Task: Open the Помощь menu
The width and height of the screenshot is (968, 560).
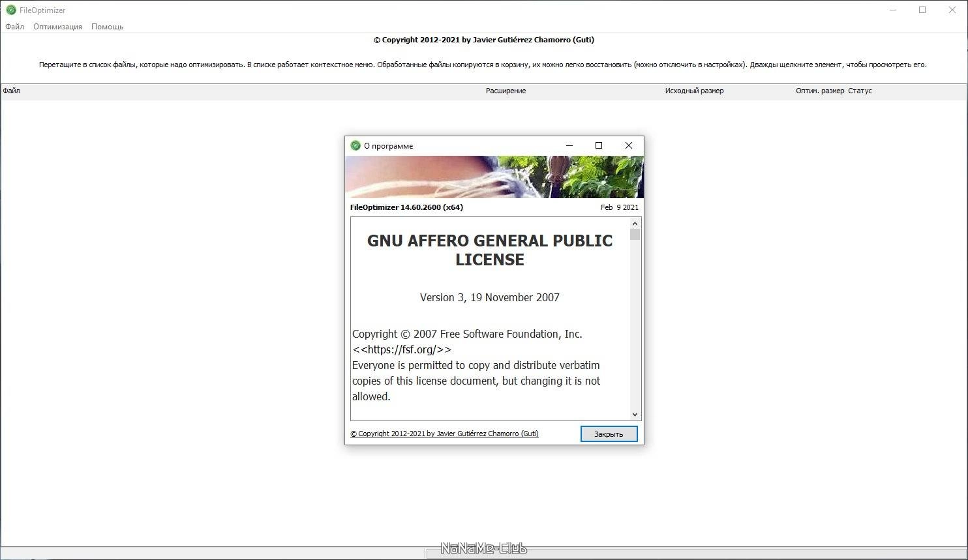Action: pos(107,27)
